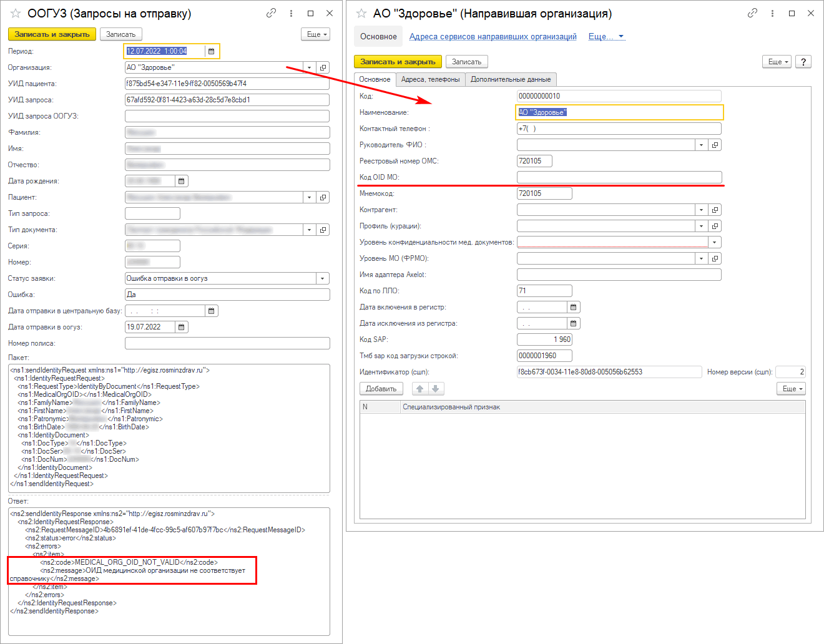Move row down arrow in table toolbar

pyautogui.click(x=436, y=389)
